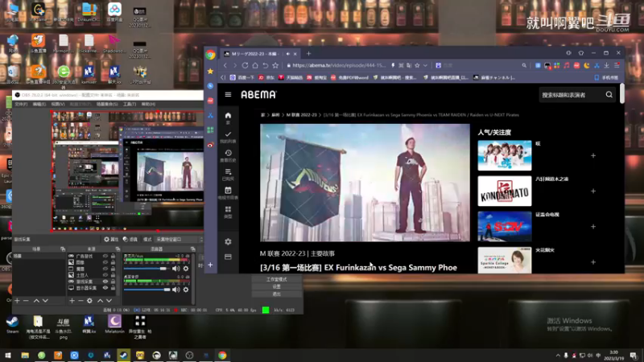Image resolution: width=644 pixels, height=362 pixels.
Task: Go to ABEMA home in sidebar
Action: coord(228,117)
